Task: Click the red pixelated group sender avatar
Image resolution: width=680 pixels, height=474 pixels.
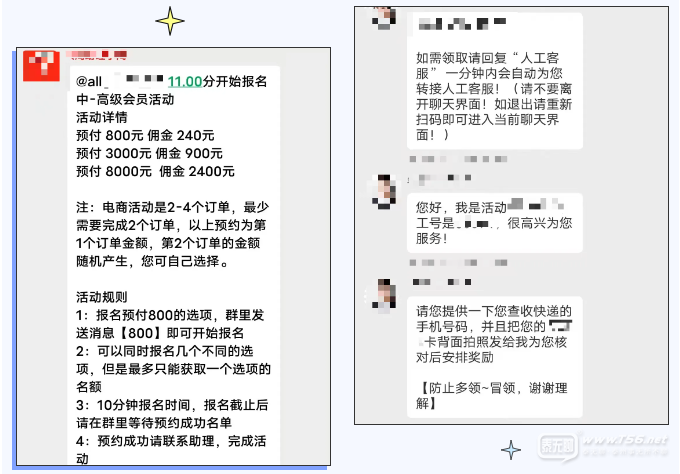Action: coord(41,65)
